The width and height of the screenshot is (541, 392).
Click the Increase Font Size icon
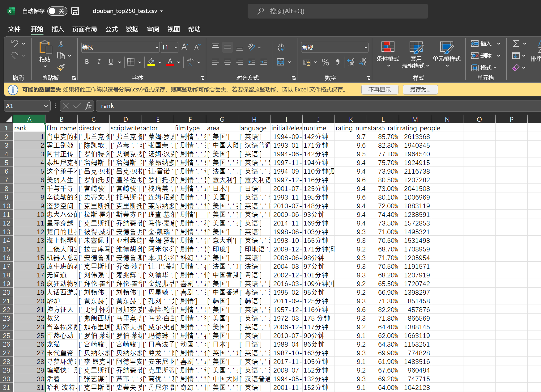click(x=185, y=47)
